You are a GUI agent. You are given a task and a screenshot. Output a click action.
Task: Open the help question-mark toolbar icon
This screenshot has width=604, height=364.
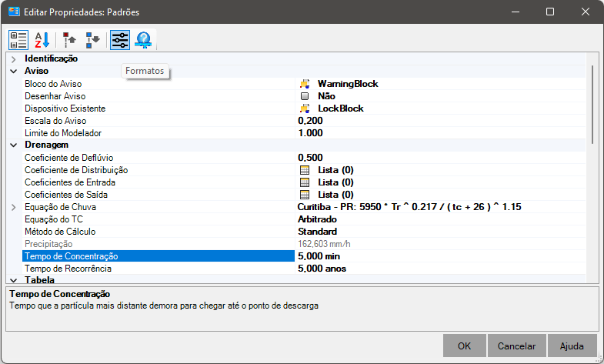143,40
